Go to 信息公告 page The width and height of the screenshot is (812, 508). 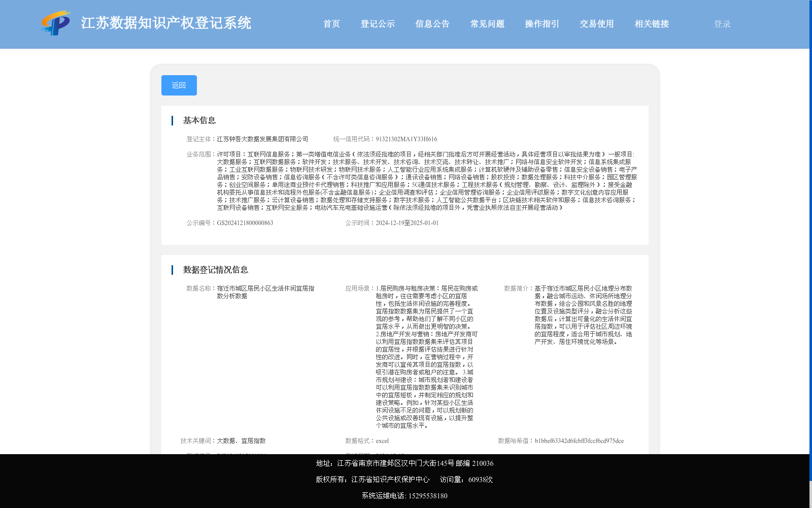point(432,24)
